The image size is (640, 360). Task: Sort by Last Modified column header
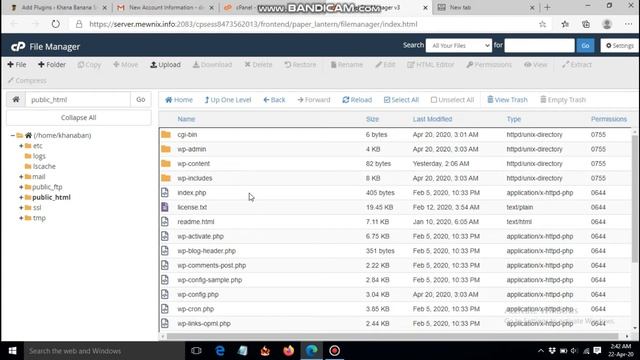pos(432,119)
